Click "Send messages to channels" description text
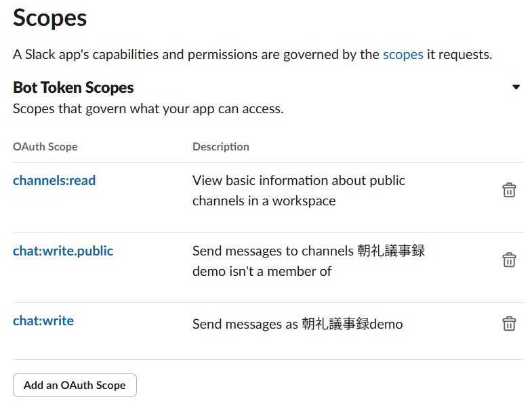Screen dimensions: 532x410 (274, 251)
